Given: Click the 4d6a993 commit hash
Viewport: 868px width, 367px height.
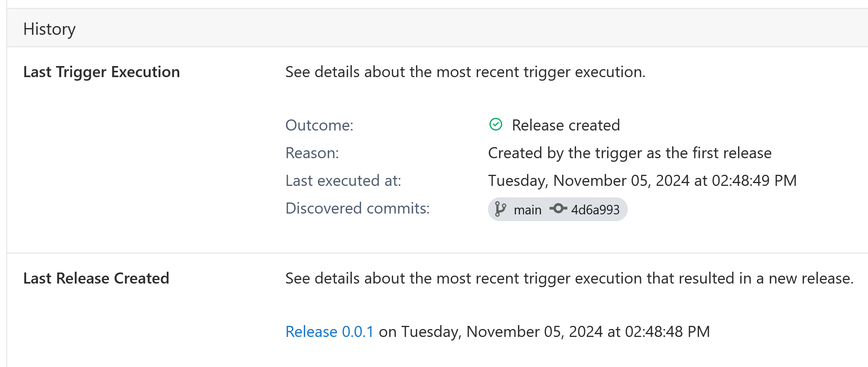Looking at the screenshot, I should (x=595, y=210).
